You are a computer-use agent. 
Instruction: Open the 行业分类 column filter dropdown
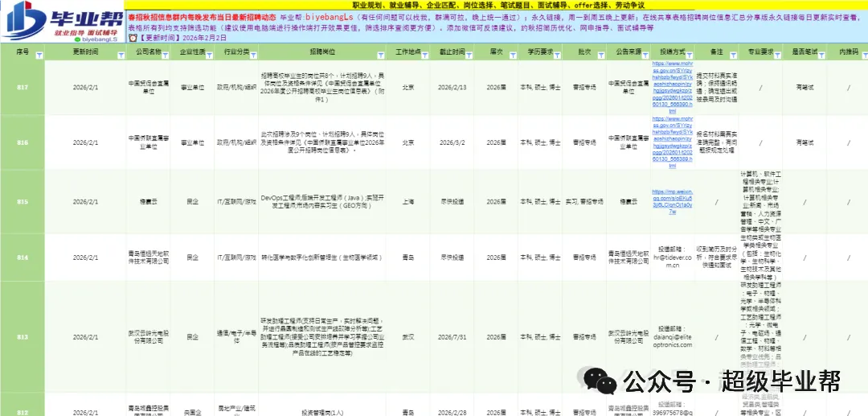point(253,56)
